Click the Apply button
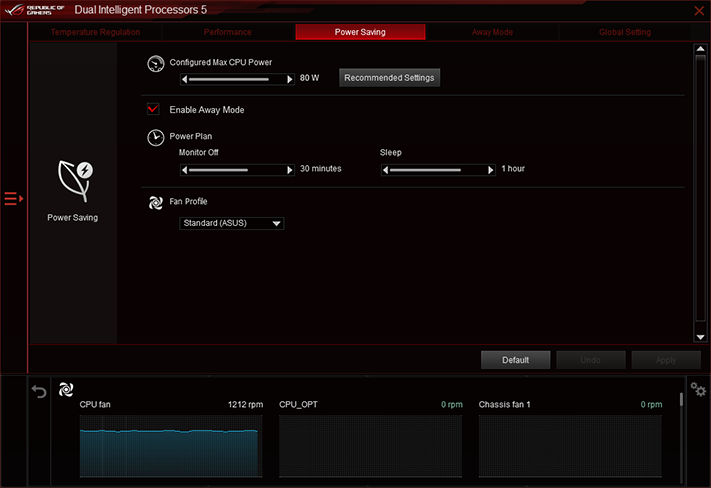 (666, 360)
